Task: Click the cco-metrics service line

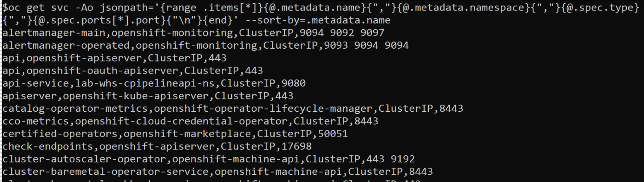Action: click(190, 121)
